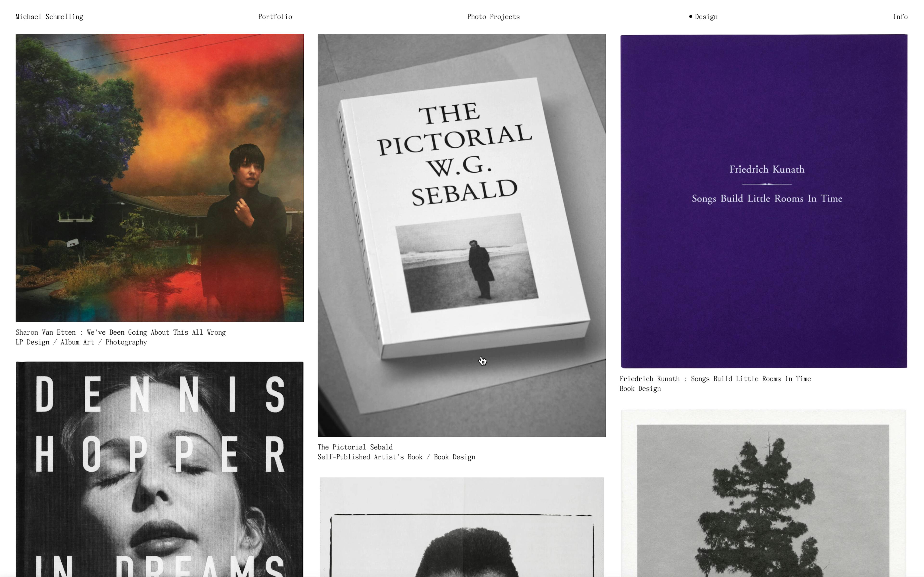Open the Portfolio navigation link

(275, 17)
